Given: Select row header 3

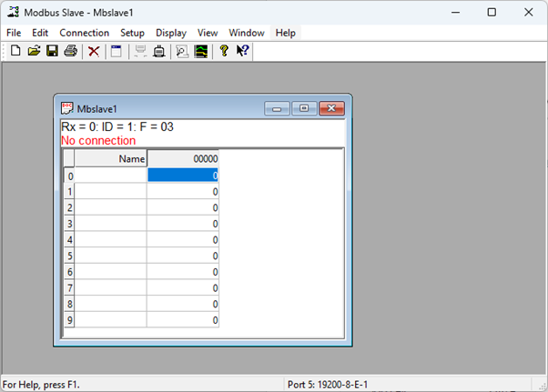Looking at the screenshot, I should tap(69, 224).
